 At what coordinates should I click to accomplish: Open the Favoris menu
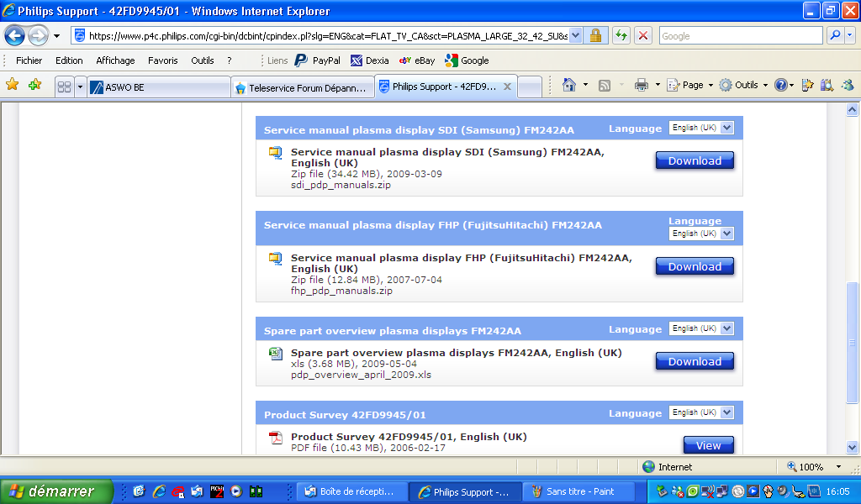coord(163,60)
